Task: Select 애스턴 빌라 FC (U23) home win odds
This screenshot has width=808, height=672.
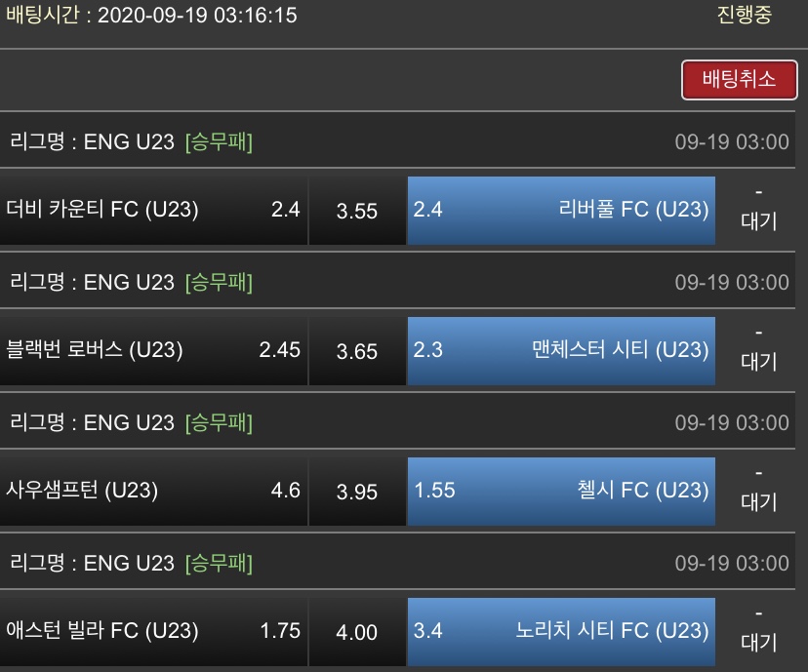Action: pyautogui.click(x=154, y=631)
